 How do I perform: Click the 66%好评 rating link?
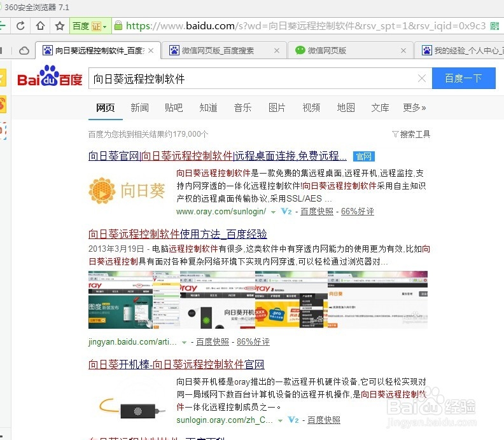tap(358, 211)
